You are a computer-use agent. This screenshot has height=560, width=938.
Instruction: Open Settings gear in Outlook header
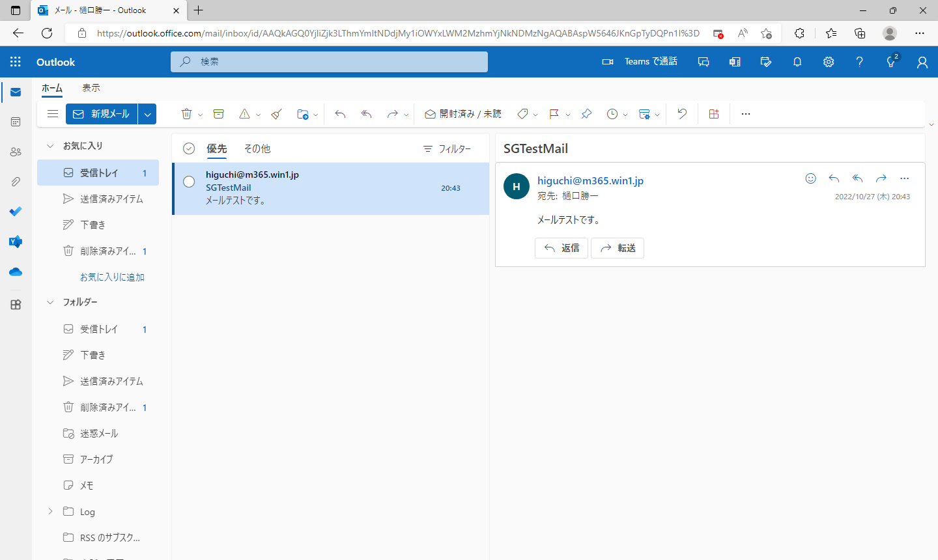829,62
